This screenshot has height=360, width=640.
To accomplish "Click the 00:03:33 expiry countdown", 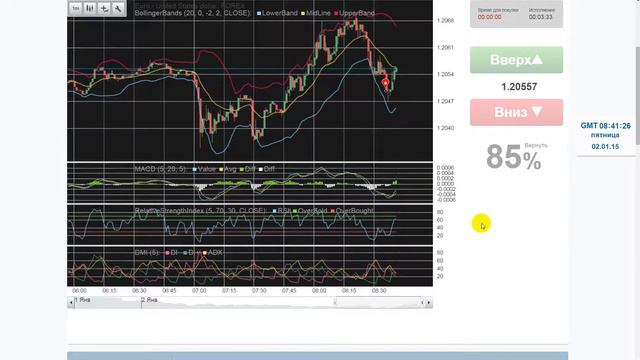I will [x=540, y=17].
